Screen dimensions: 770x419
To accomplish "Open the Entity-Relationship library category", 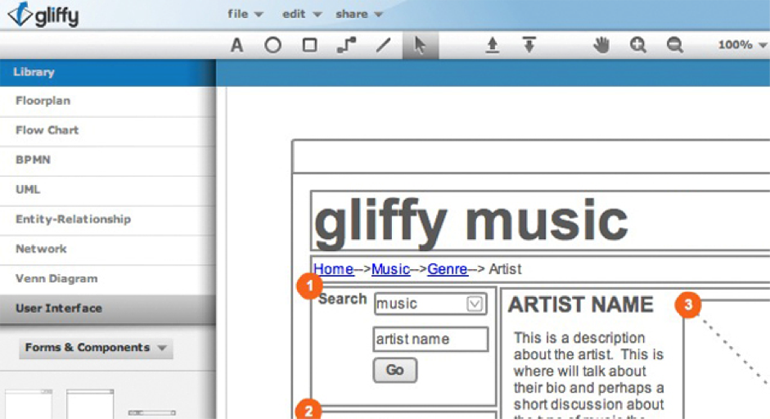I will click(x=108, y=220).
